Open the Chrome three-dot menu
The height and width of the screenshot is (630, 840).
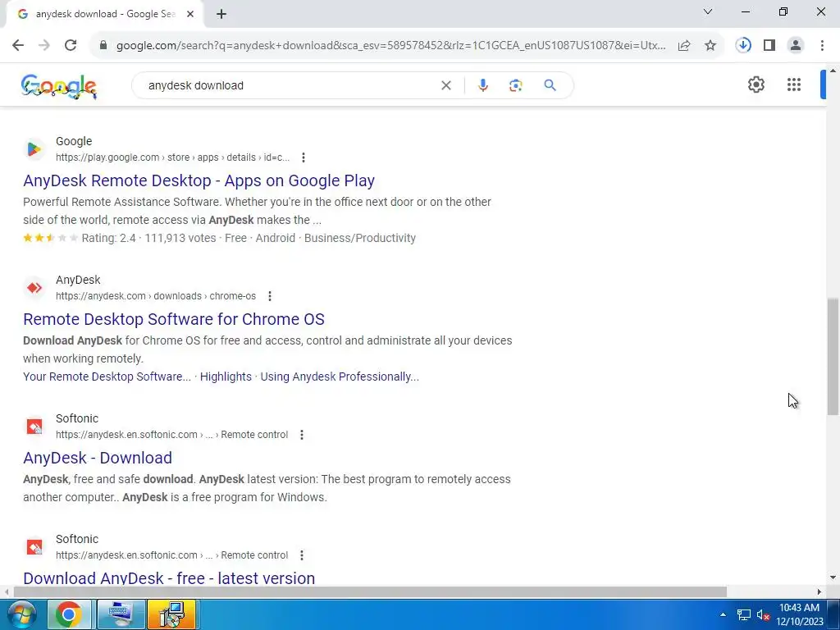coord(822,46)
